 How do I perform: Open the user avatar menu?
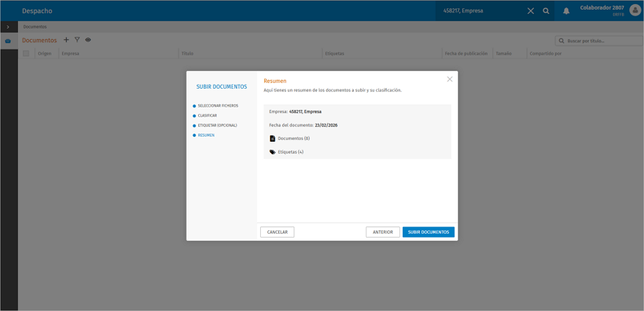635,11
